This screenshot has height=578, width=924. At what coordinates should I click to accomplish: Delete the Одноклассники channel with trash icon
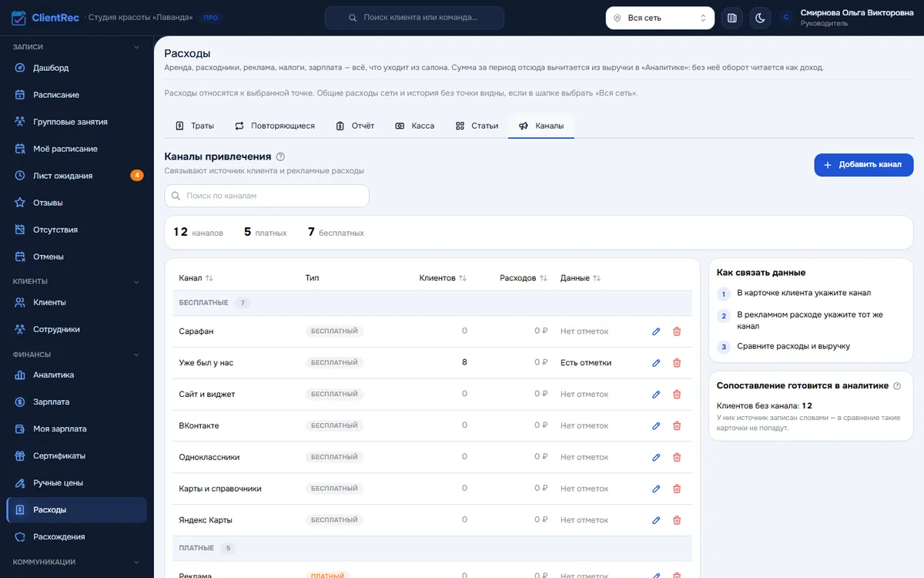pyautogui.click(x=677, y=457)
